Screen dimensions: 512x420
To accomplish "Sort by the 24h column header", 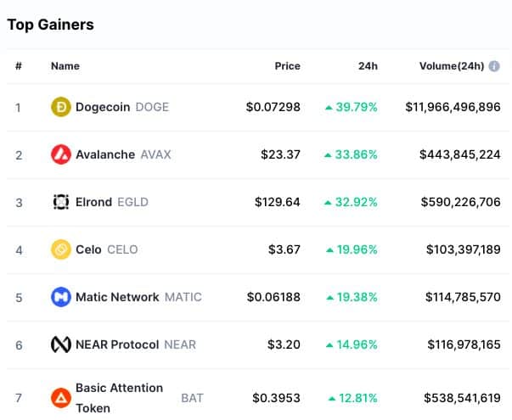I will 368,66.
